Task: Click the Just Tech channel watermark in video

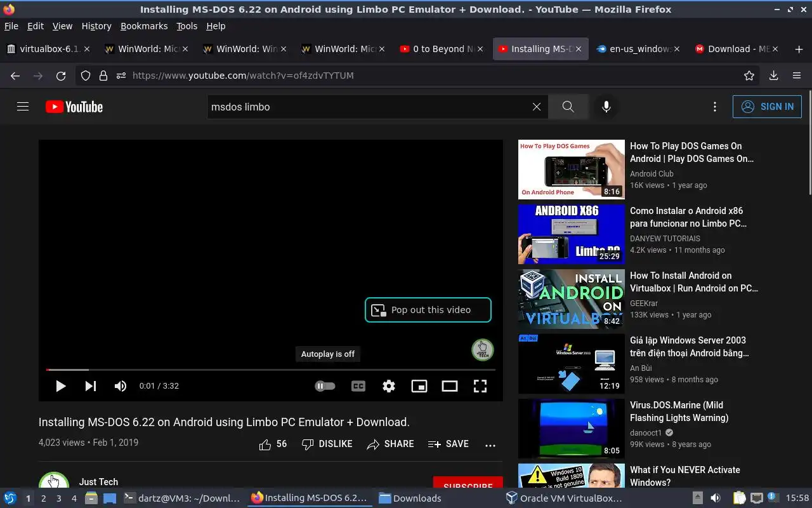Action: pos(483,350)
